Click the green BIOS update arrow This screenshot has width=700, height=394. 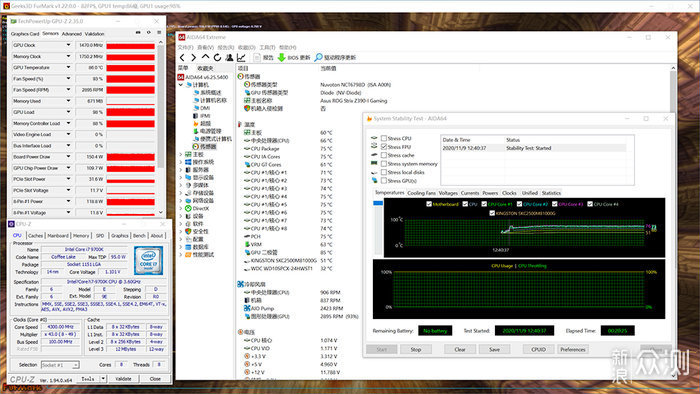(x=282, y=58)
